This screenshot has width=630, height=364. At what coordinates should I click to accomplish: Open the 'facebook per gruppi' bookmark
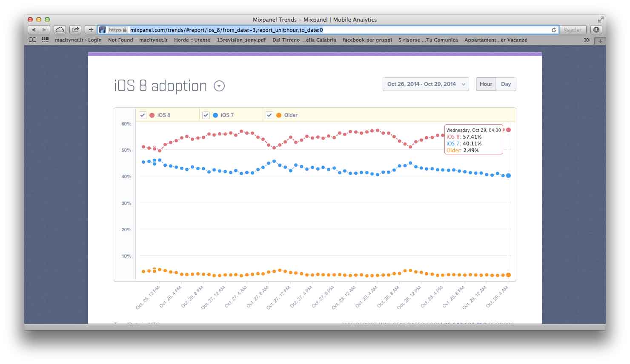click(x=367, y=40)
